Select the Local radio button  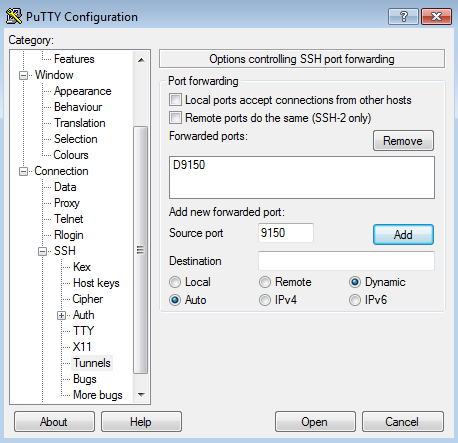pyautogui.click(x=175, y=282)
